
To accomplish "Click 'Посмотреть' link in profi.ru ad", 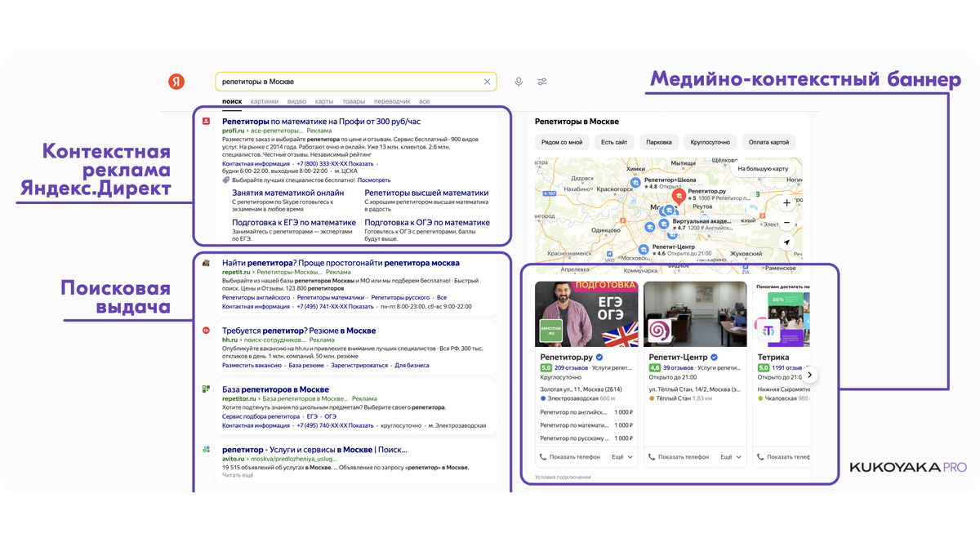I will [x=374, y=180].
